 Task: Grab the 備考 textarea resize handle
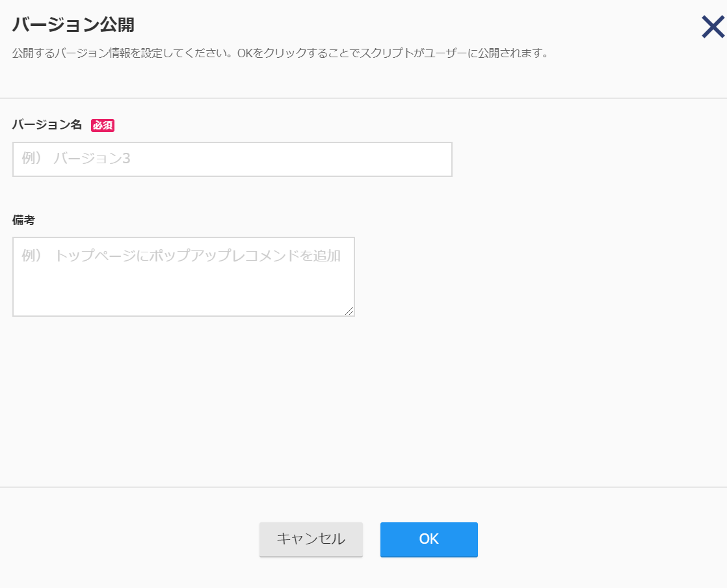point(349,311)
